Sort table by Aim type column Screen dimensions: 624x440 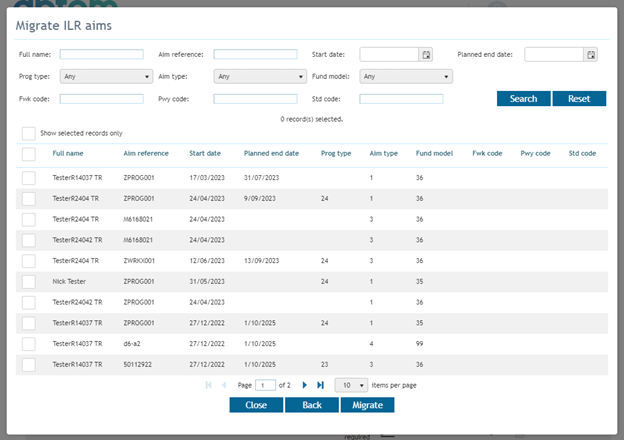[x=384, y=153]
